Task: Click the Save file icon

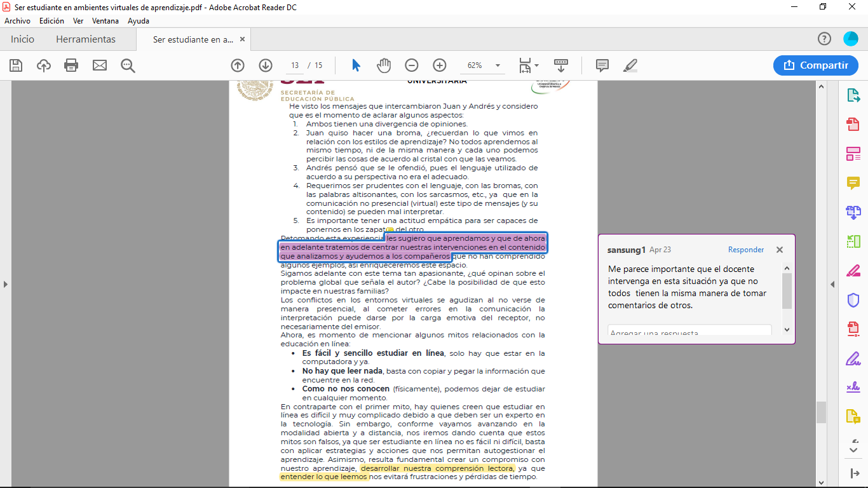Action: coord(16,65)
